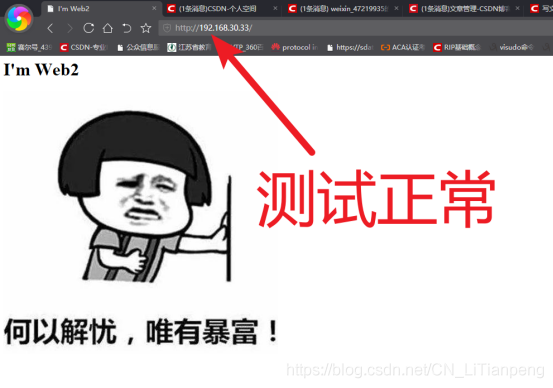The image size is (553, 388).
Task: Open the CSDN-专业 bookmark
Action: tap(83, 47)
